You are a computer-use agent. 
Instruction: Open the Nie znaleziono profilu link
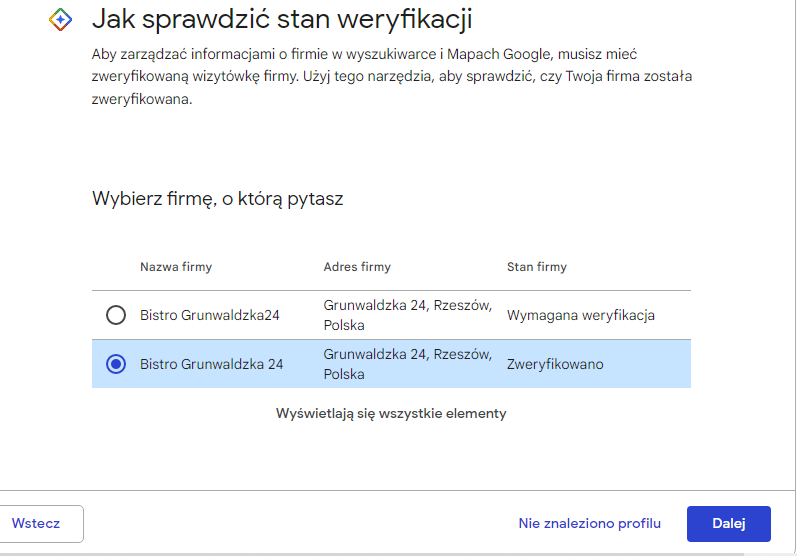pyautogui.click(x=590, y=523)
